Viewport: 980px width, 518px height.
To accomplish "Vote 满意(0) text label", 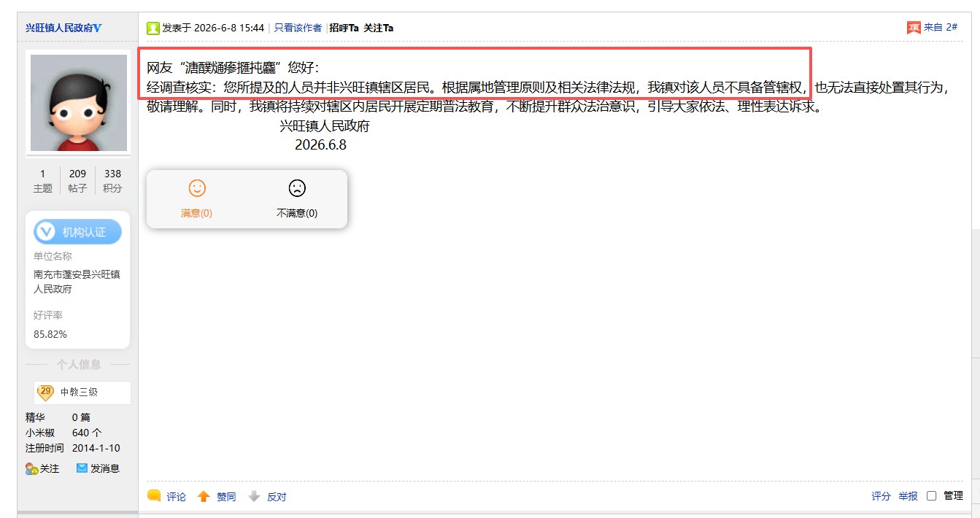I will (x=197, y=213).
